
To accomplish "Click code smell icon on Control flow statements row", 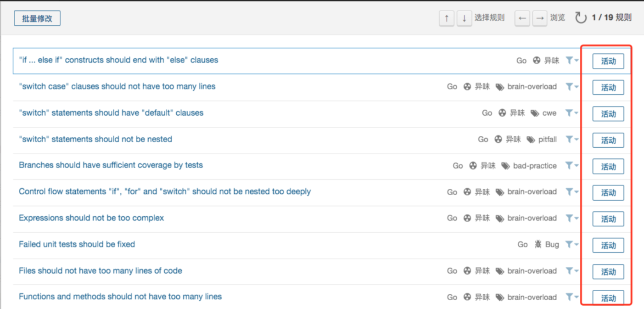I will 467,191.
